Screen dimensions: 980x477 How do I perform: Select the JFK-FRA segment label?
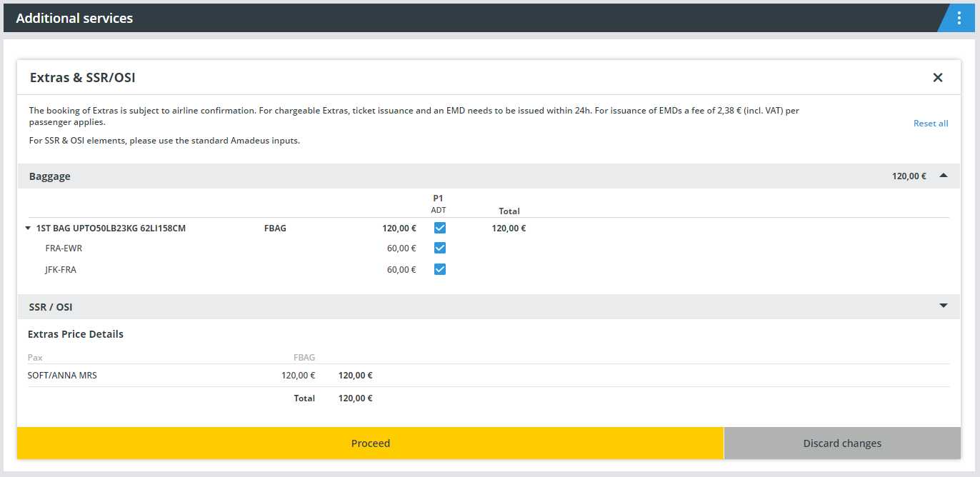pos(61,270)
